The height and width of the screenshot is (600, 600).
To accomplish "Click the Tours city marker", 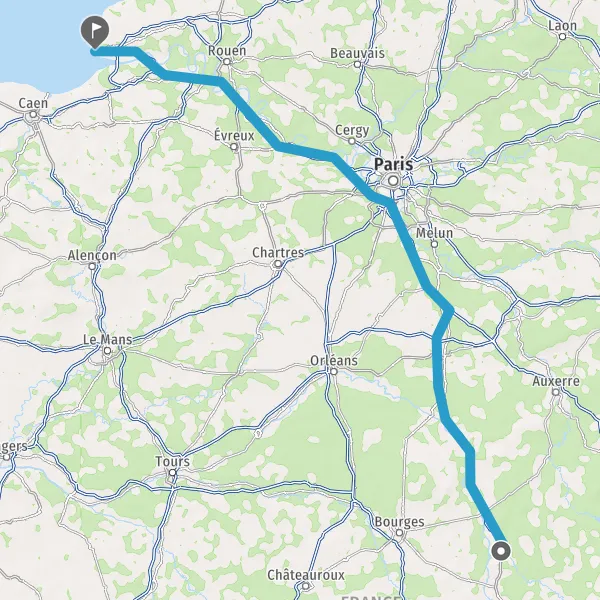I will pyautogui.click(x=173, y=473).
